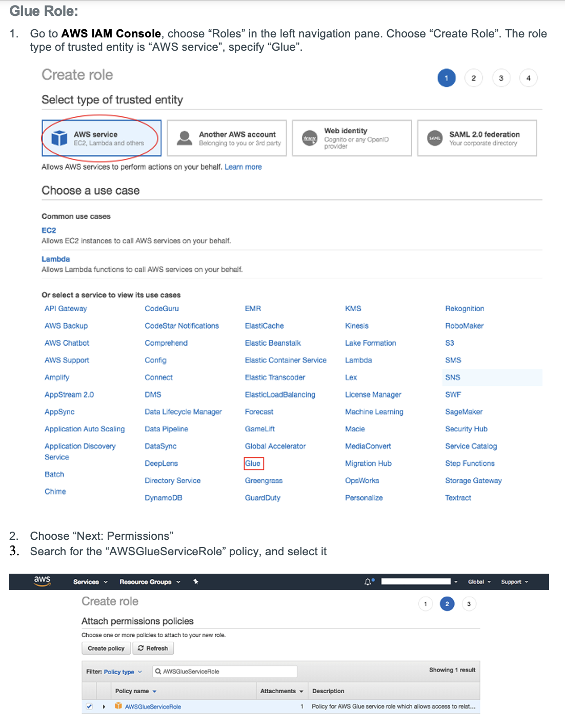Click the SAML 2.0 federation icon

(x=435, y=138)
